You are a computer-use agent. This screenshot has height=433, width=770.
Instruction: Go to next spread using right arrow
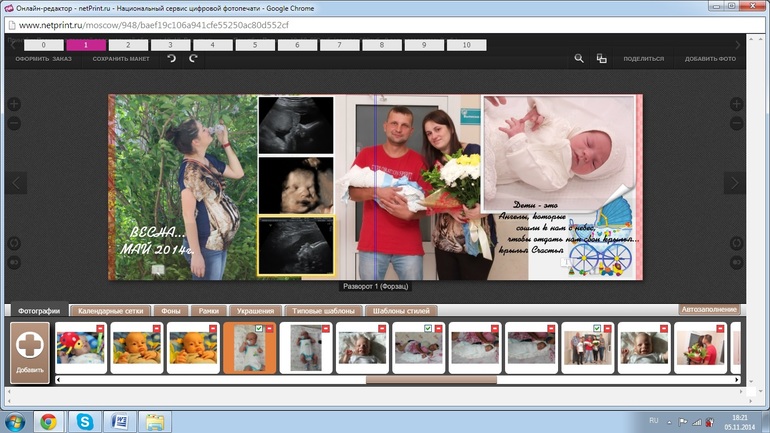pyautogui.click(x=735, y=183)
